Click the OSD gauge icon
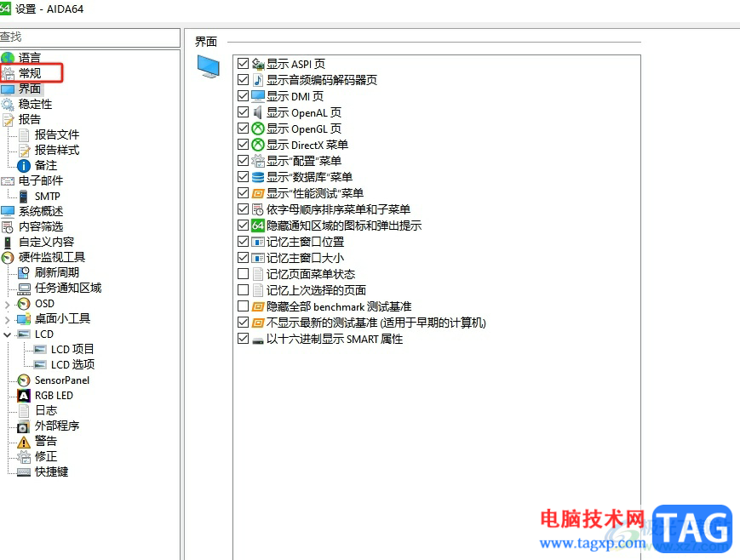Image resolution: width=740 pixels, height=560 pixels. pos(24,304)
